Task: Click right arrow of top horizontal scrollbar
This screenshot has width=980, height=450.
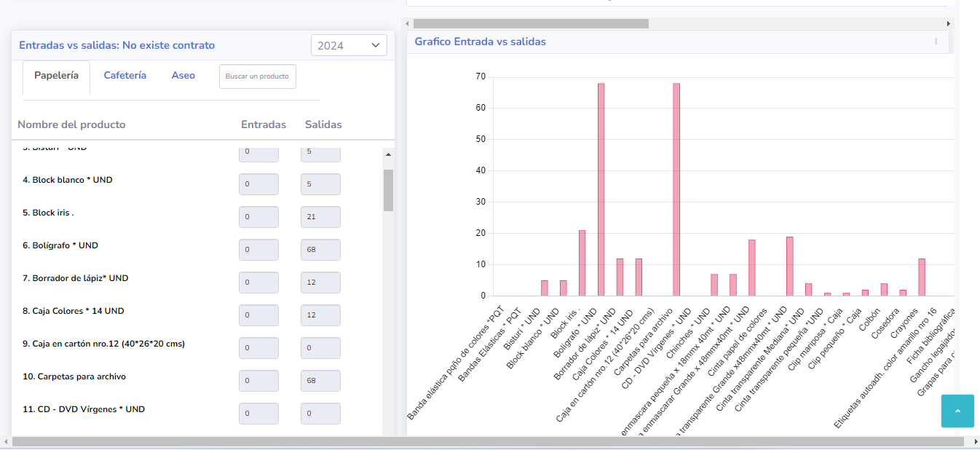Action: click(x=948, y=23)
